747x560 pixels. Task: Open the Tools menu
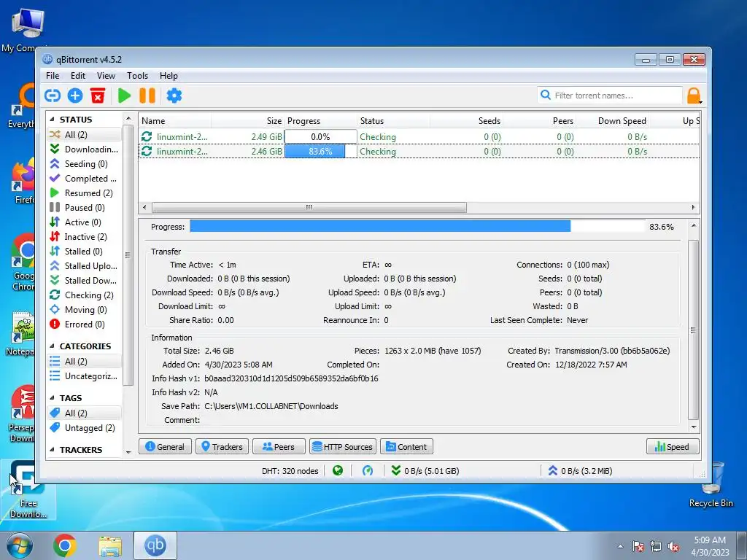(137, 76)
